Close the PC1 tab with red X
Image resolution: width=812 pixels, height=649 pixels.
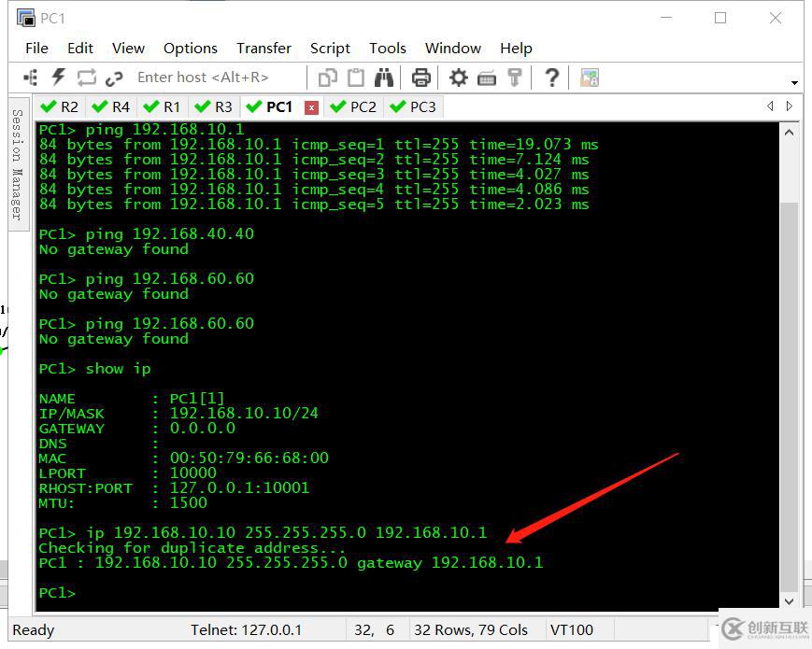coord(311,107)
